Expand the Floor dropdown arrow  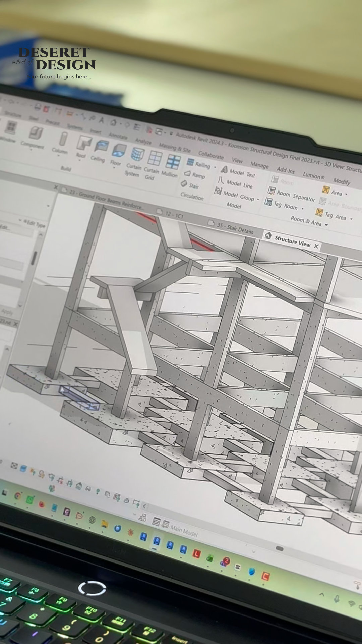click(114, 167)
